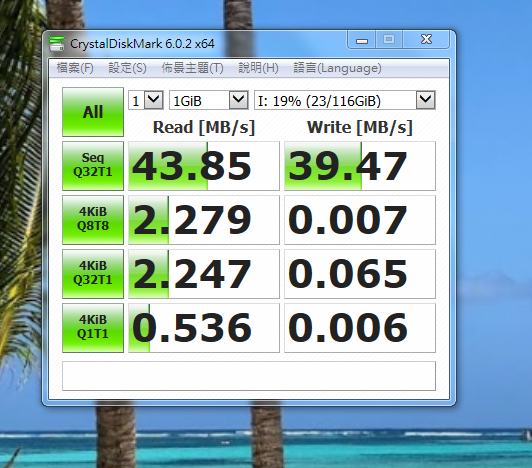Click the Seq write result 39.47
The image size is (532, 468).
pos(360,166)
